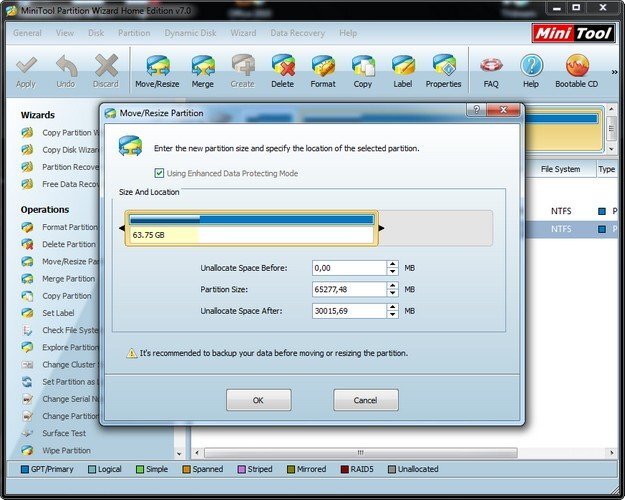The height and width of the screenshot is (500, 625).
Task: Choose Change Serial Number operation
Action: [x=61, y=399]
